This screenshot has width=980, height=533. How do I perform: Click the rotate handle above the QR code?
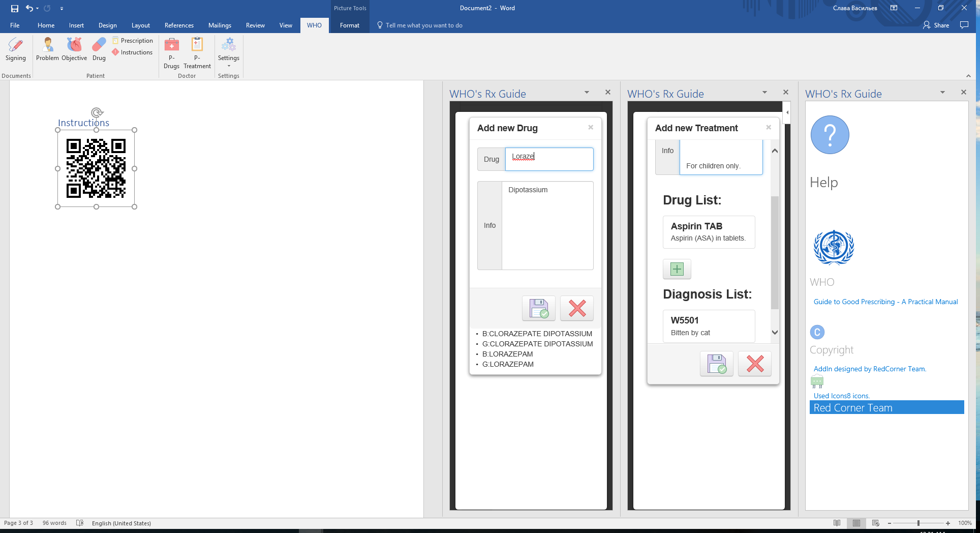(97, 112)
